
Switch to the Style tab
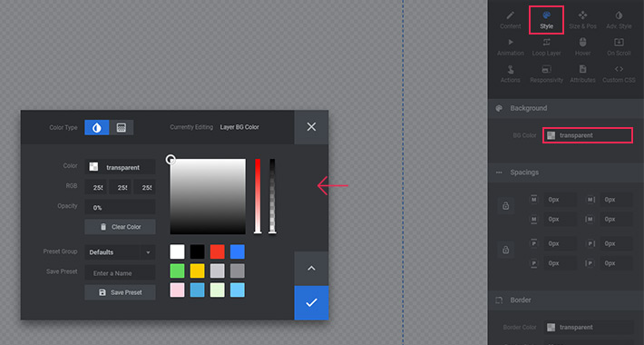tap(546, 20)
